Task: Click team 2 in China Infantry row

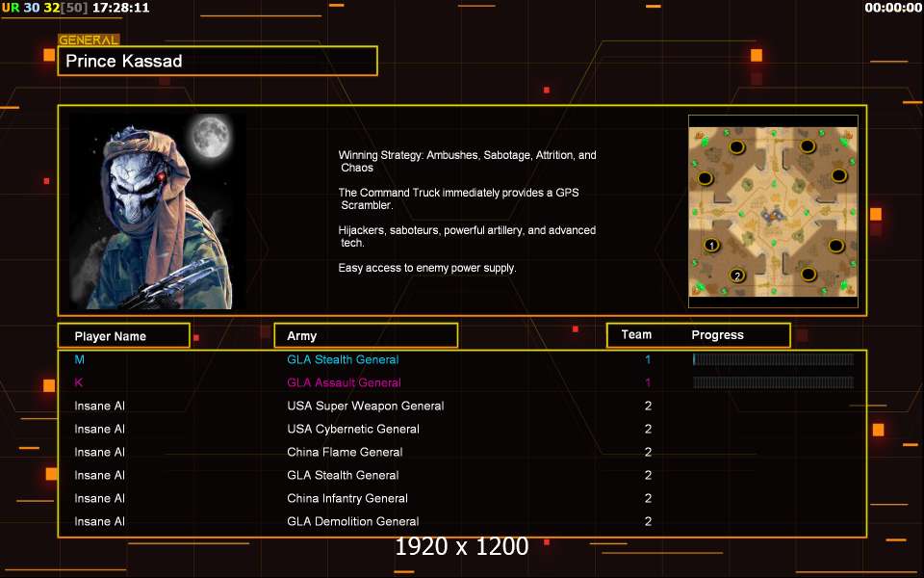Action: tap(648, 498)
